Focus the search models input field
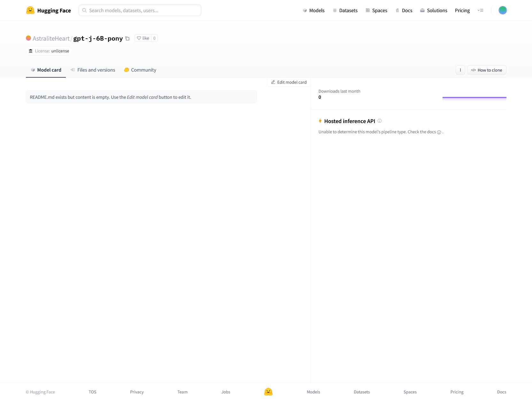Image resolution: width=532 pixels, height=403 pixels. pos(140,10)
